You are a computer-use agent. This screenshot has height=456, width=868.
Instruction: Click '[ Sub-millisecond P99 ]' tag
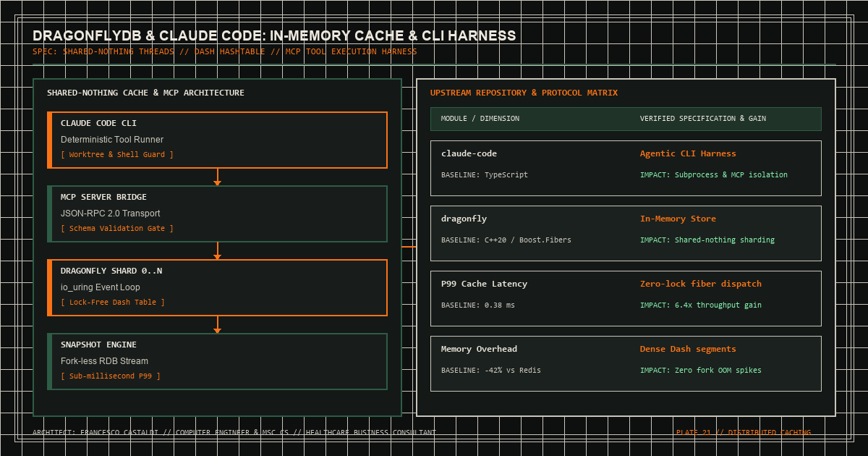pyautogui.click(x=111, y=376)
